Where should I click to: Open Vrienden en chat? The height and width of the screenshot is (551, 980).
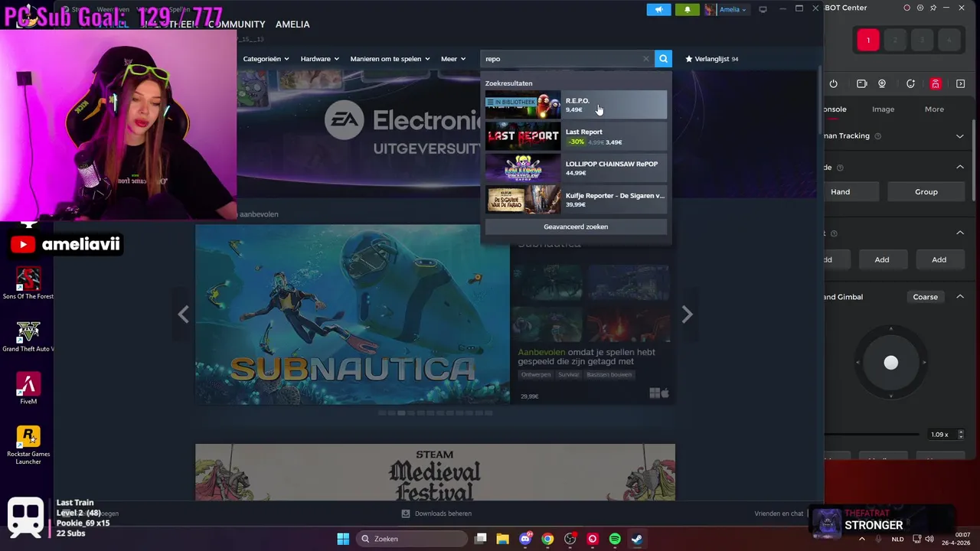[x=779, y=514]
